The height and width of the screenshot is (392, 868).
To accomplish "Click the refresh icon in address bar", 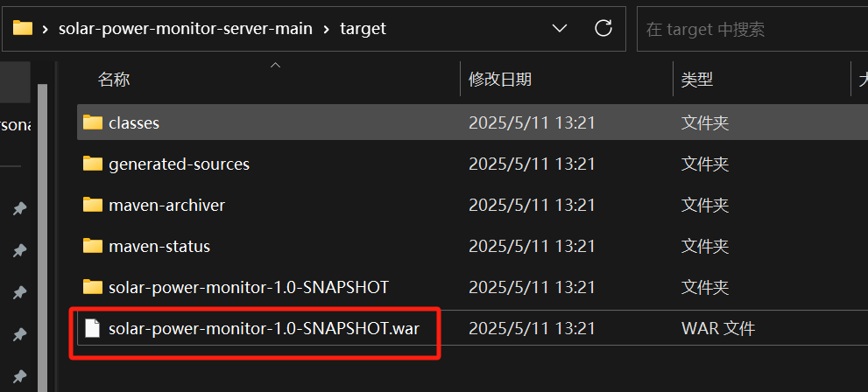I will tap(603, 28).
